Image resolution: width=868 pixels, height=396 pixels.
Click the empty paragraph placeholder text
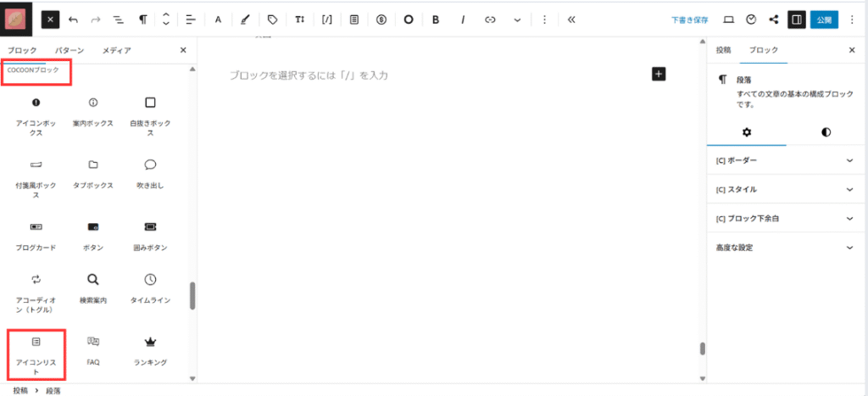pyautogui.click(x=309, y=75)
